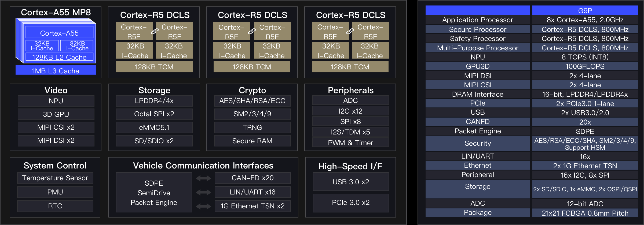
Task: Click the Vehicle Communication Interfaces heading
Action: (x=203, y=166)
